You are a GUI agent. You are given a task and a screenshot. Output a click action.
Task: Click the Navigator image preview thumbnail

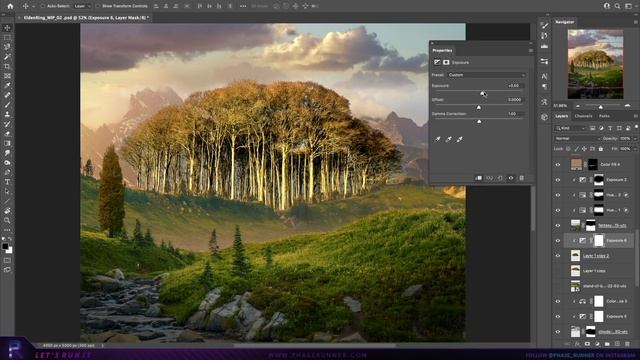tap(596, 64)
